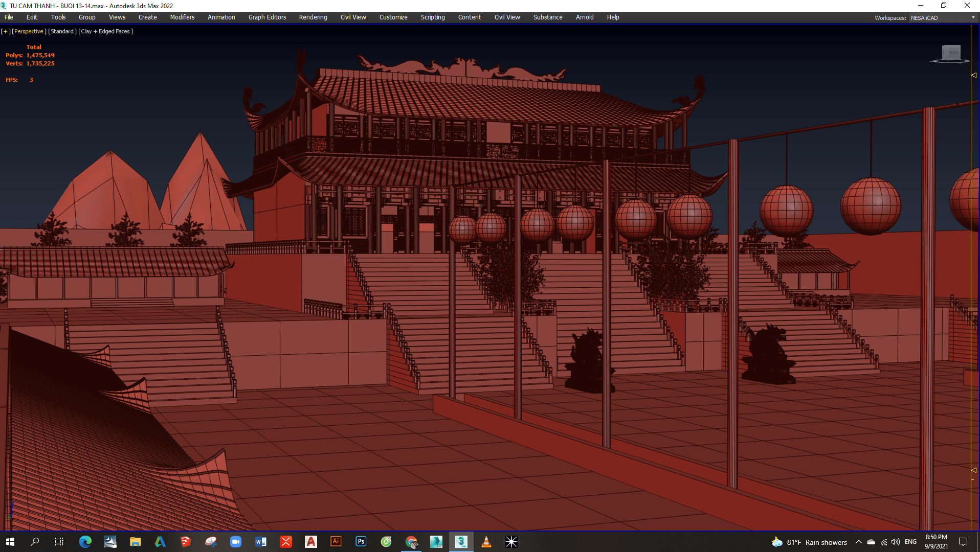Viewport: 980px width, 552px height.
Task: Open Adobe Illustrator from the taskbar
Action: (336, 542)
